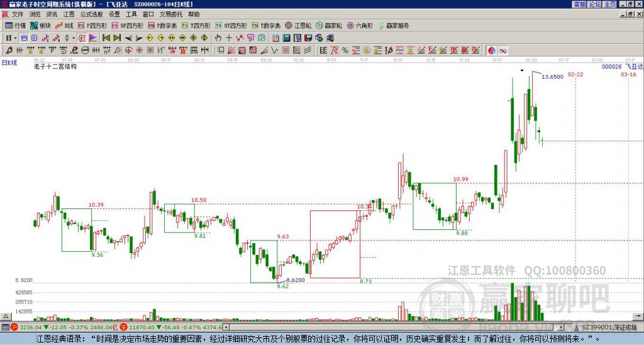The width and height of the screenshot is (644, 345).
Task: Open the calendar icon
Action: click(275, 38)
